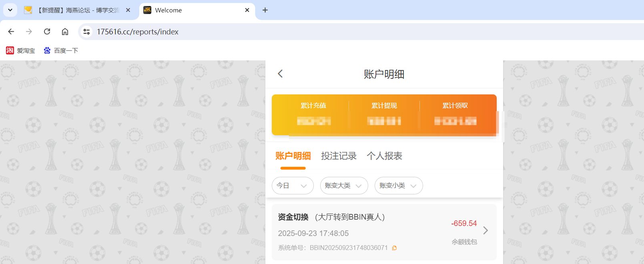Click the 累计充值 summary label
644x264 pixels.
313,106
